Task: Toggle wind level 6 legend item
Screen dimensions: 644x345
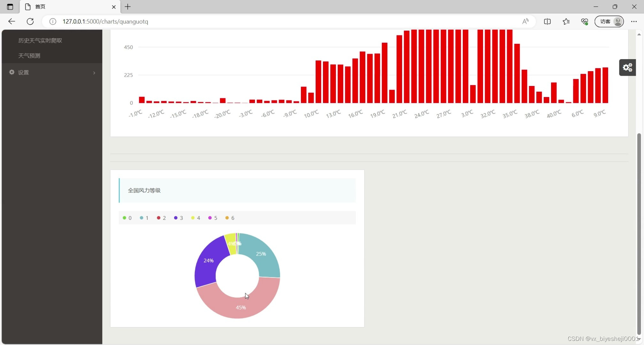Action: [x=230, y=218]
